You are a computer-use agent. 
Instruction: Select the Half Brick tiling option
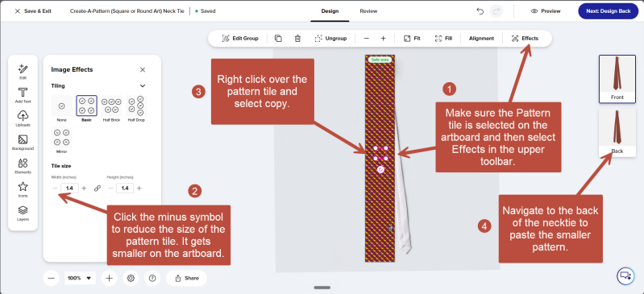[111, 109]
